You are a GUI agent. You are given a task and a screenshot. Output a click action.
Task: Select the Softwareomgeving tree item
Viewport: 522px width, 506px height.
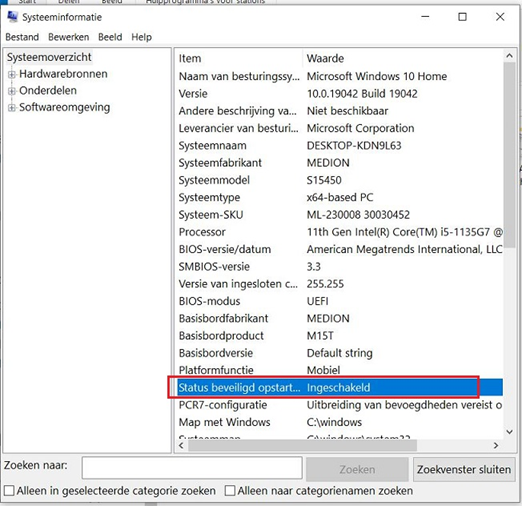coord(65,107)
